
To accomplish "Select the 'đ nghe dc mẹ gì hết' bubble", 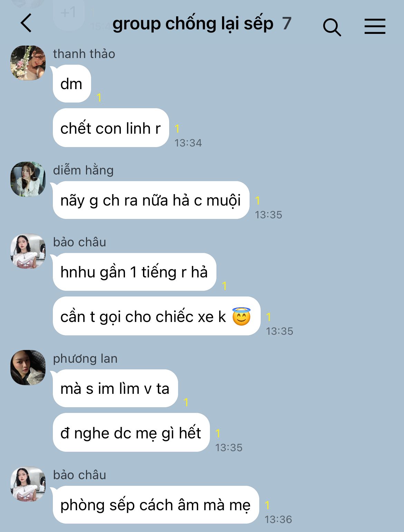I will coord(131,433).
